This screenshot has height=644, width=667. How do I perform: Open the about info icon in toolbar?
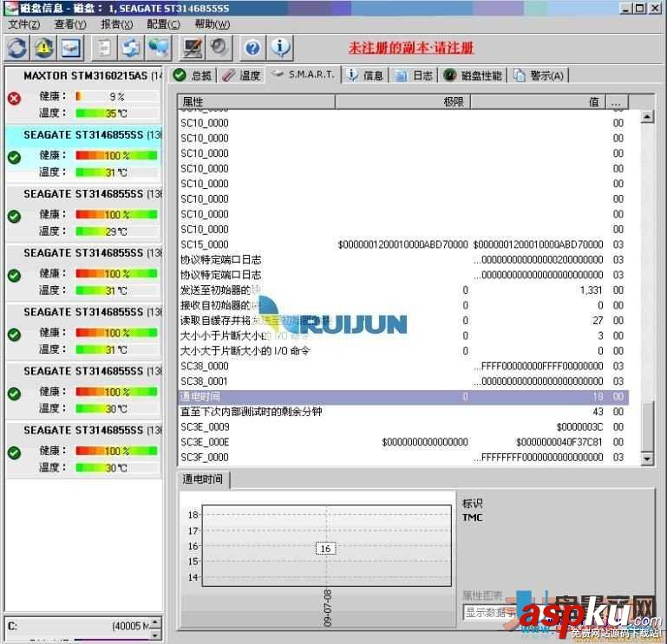click(x=280, y=48)
